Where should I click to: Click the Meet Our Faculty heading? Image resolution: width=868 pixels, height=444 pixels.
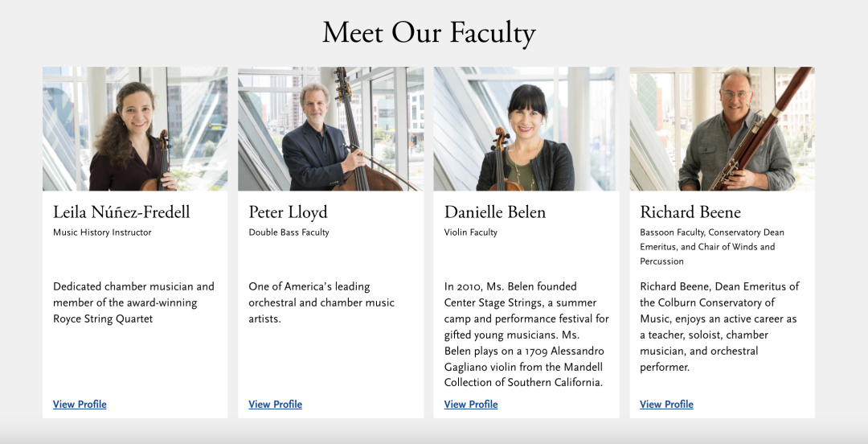(x=428, y=33)
